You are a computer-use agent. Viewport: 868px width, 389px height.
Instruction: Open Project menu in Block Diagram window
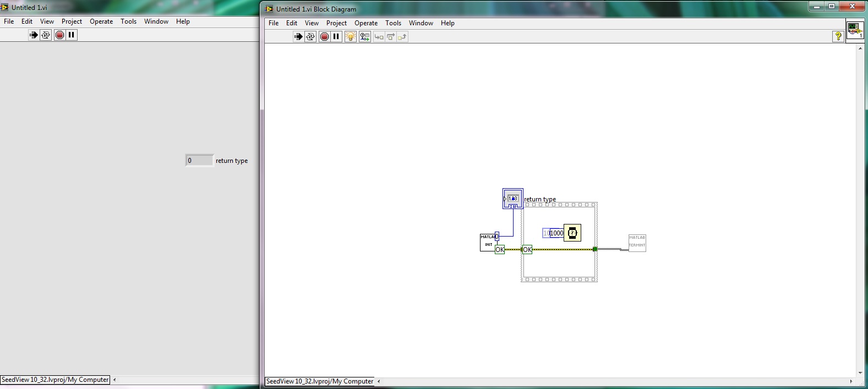tap(336, 23)
